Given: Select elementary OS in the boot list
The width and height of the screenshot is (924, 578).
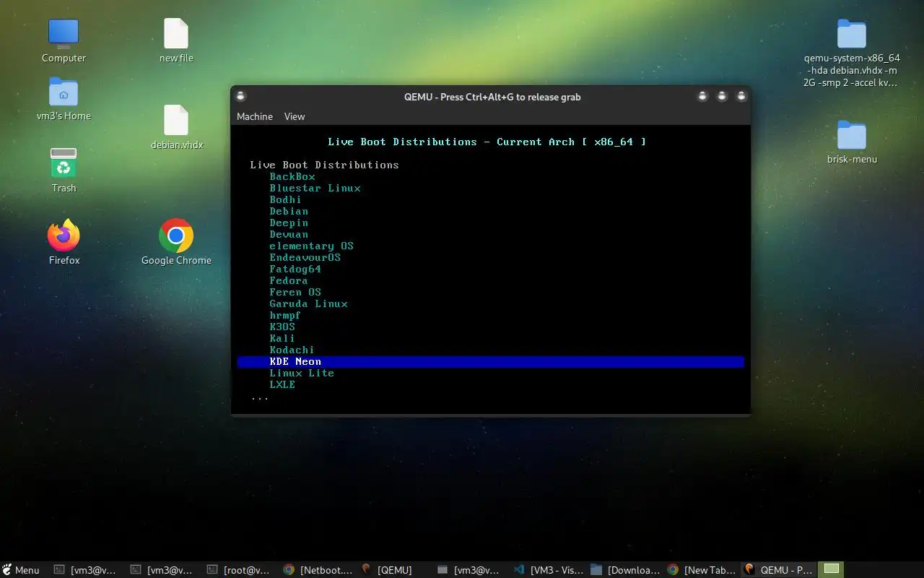Looking at the screenshot, I should point(311,246).
